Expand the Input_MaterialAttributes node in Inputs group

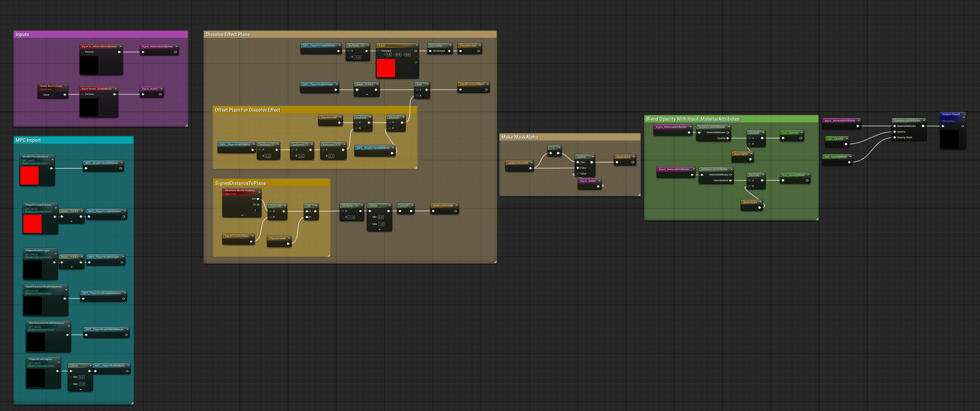click(177, 46)
